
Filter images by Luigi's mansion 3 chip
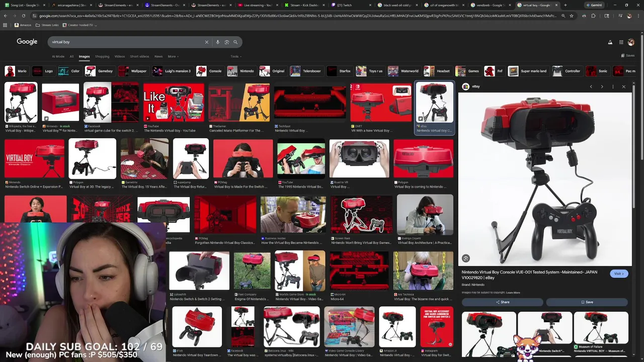point(172,71)
